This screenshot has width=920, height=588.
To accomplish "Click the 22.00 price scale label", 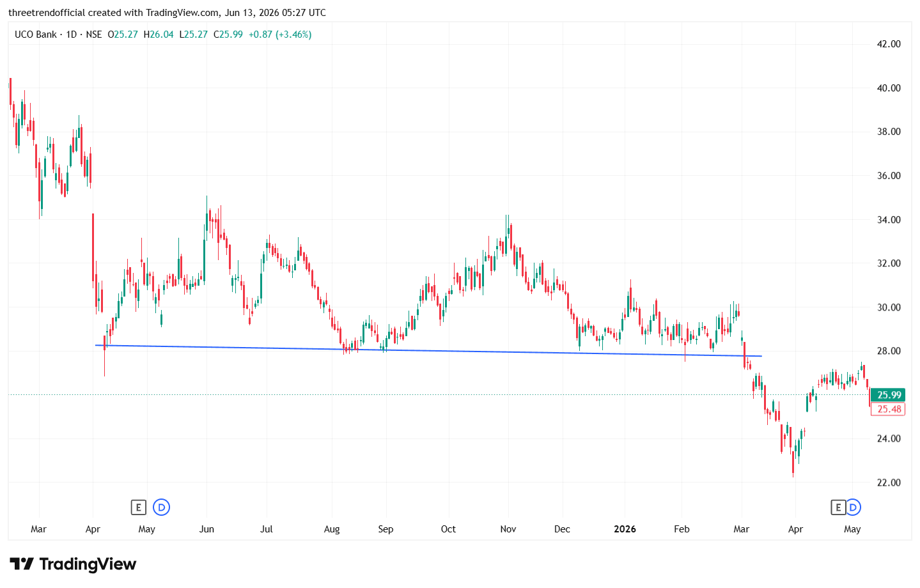I will pos(889,483).
